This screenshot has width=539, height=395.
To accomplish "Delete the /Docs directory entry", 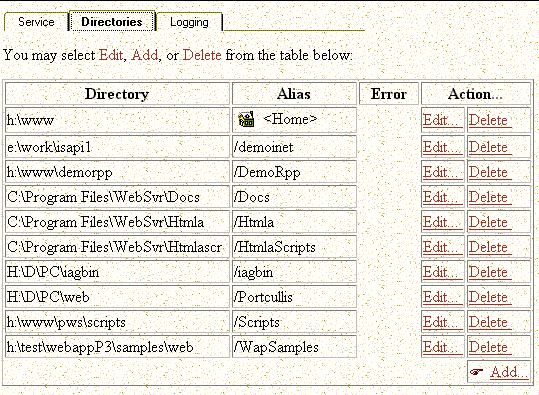I will click(490, 197).
